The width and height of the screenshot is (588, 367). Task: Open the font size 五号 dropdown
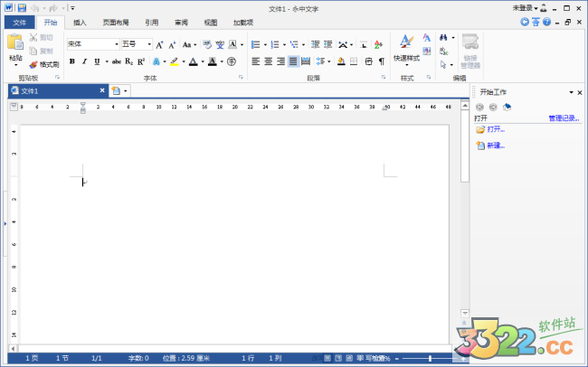click(149, 44)
